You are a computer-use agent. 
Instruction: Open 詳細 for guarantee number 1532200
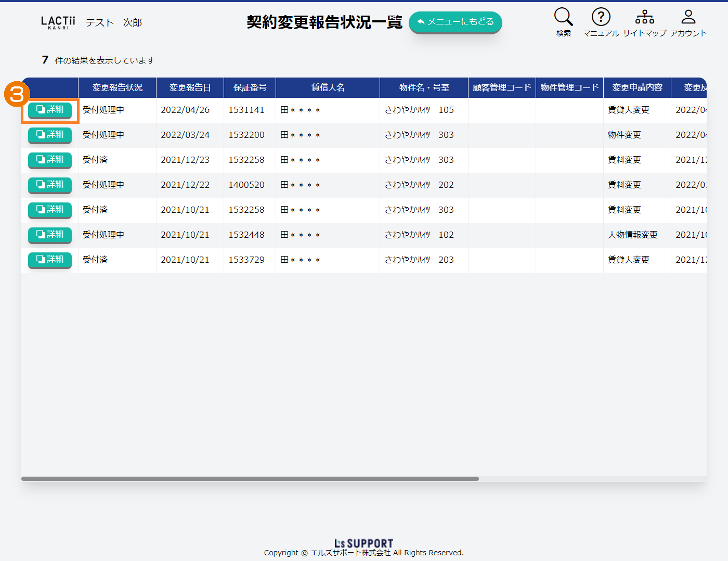[x=50, y=135]
